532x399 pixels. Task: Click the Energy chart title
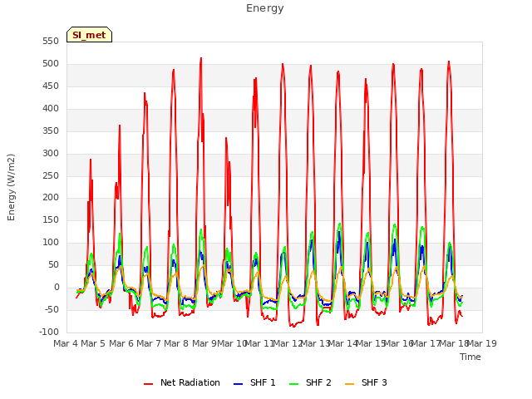coord(265,8)
